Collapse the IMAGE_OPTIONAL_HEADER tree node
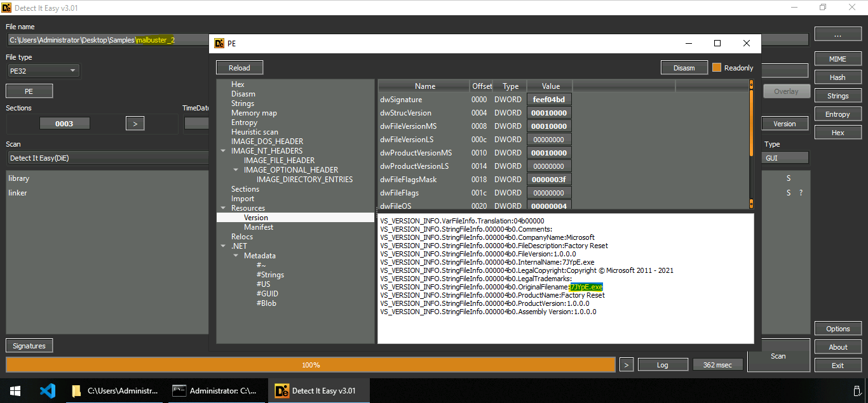868x403 pixels. pyautogui.click(x=236, y=170)
